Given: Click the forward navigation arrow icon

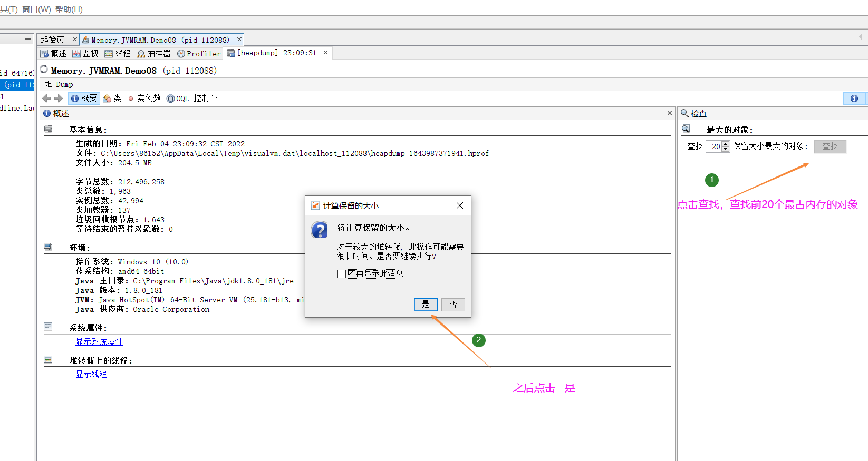Looking at the screenshot, I should pos(59,99).
